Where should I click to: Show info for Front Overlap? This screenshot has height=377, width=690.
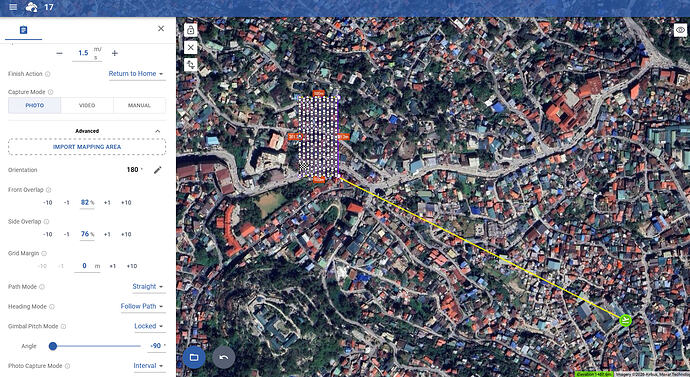48,190
